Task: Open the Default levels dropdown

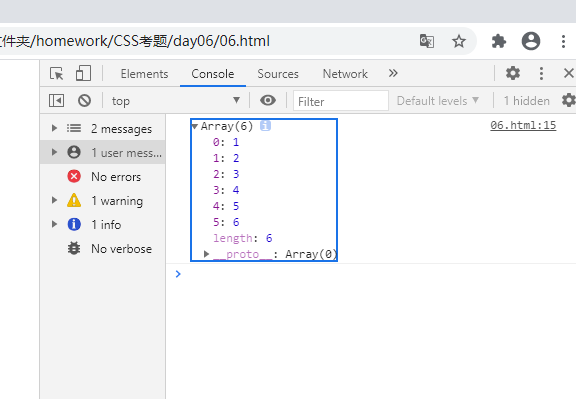Action: point(438,101)
